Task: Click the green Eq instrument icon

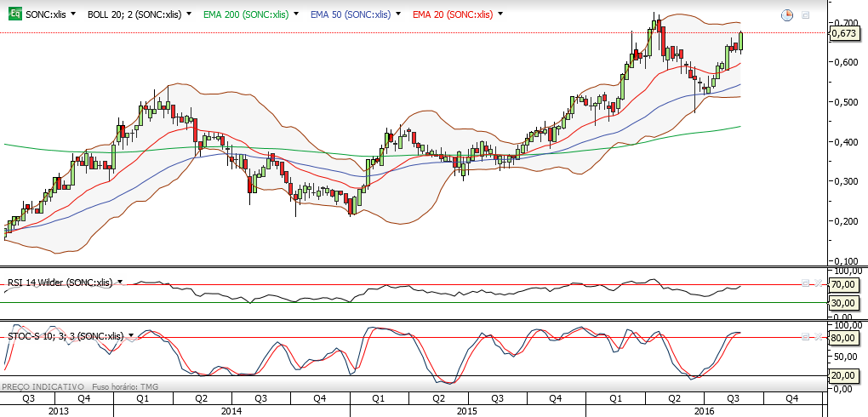Action: (15, 14)
